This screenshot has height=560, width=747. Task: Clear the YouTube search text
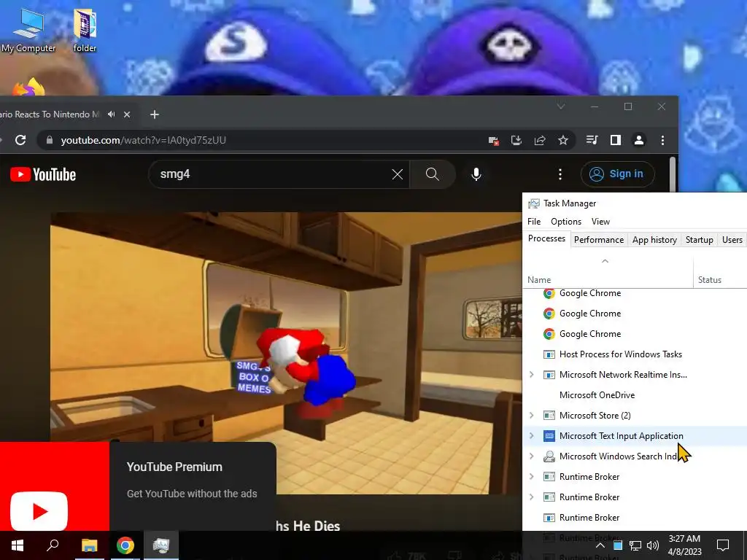[x=398, y=174]
